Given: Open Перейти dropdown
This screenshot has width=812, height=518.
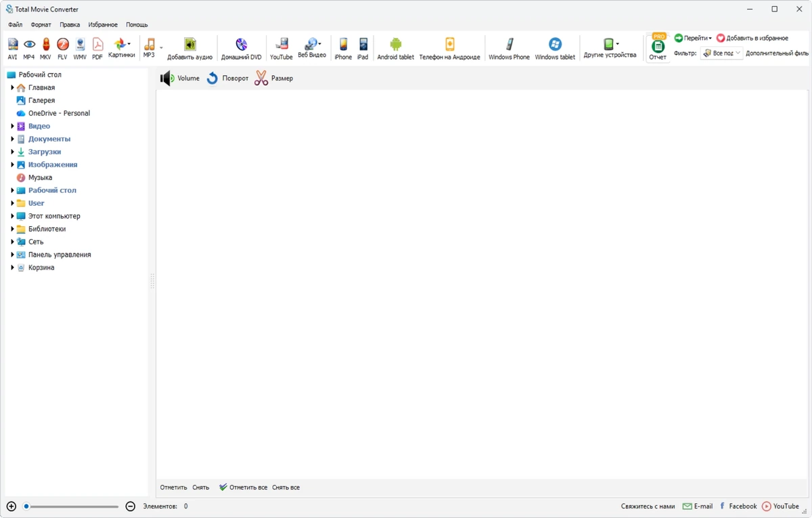Looking at the screenshot, I should (x=693, y=39).
